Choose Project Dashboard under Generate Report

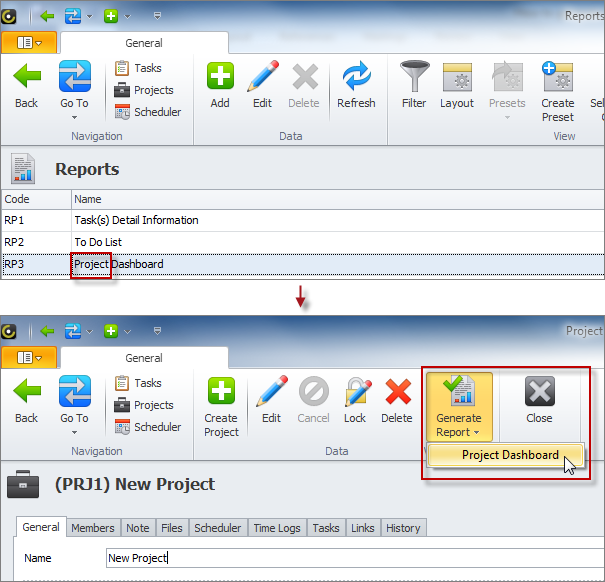click(510, 455)
